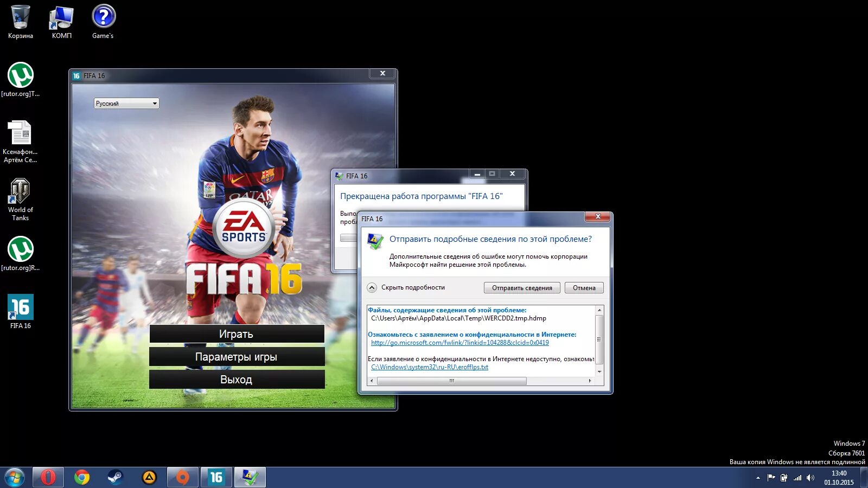Screen dimensions: 868x488
Task: Open the Game`s help icon
Action: tap(103, 22)
